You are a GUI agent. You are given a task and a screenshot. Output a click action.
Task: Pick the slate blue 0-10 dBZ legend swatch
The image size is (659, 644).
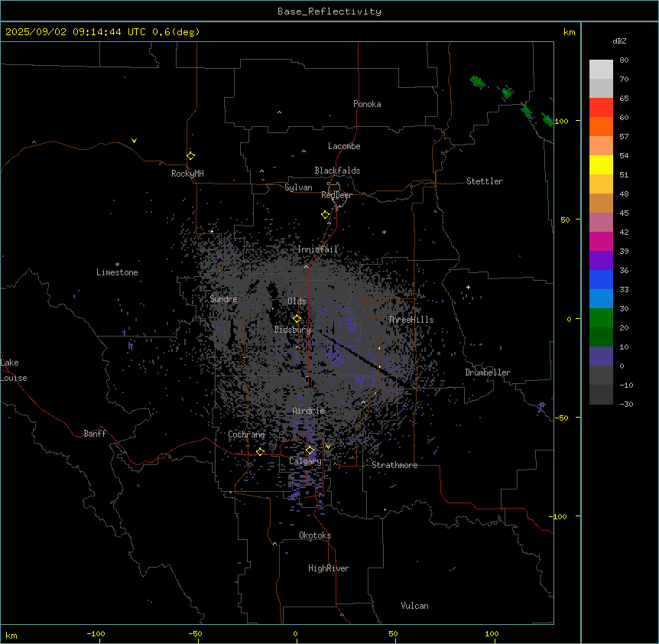[x=601, y=356]
